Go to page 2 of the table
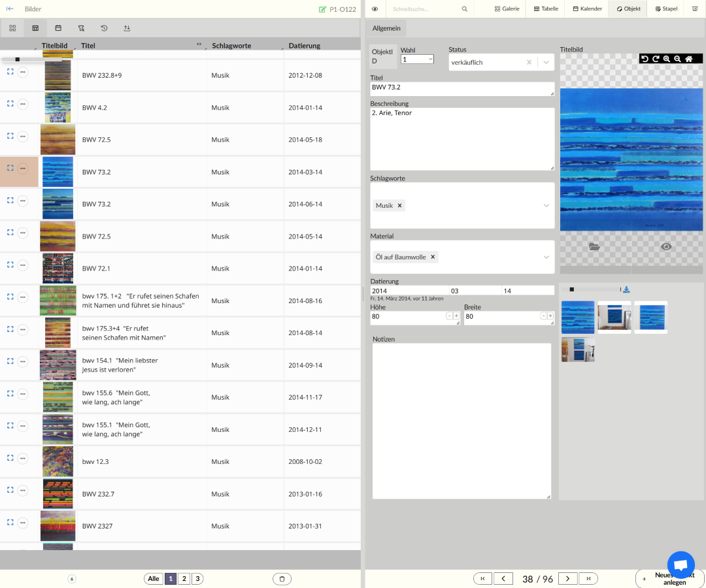This screenshot has width=706, height=588. coord(184,579)
